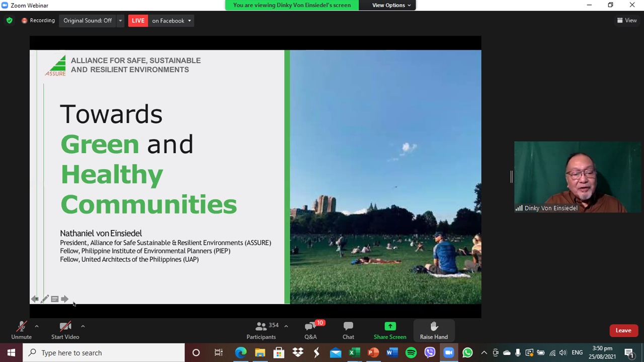Screen dimensions: 644x362
Task: Open the Participants panel
Action: pos(261,330)
